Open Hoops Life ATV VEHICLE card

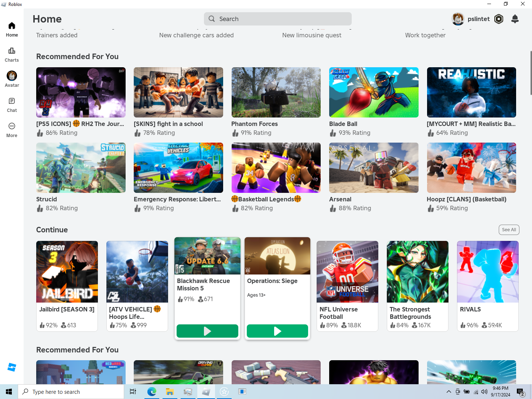[x=137, y=286]
